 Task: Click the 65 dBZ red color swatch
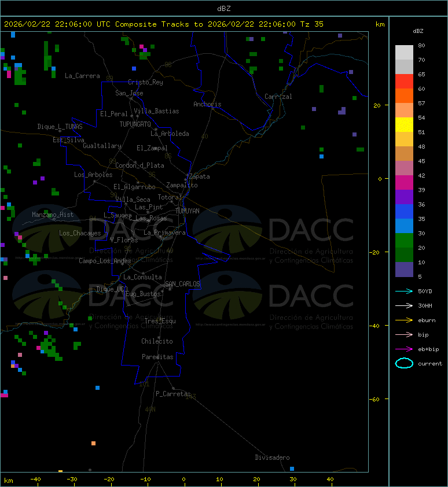404,81
